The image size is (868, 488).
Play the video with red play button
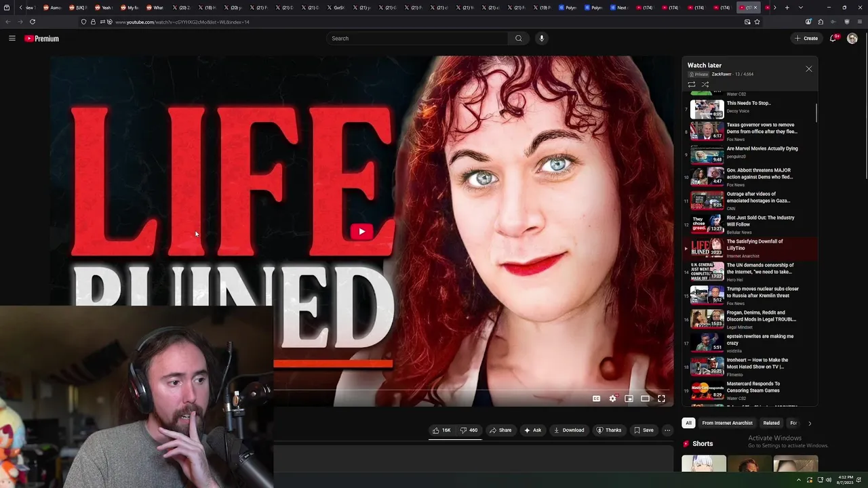361,232
